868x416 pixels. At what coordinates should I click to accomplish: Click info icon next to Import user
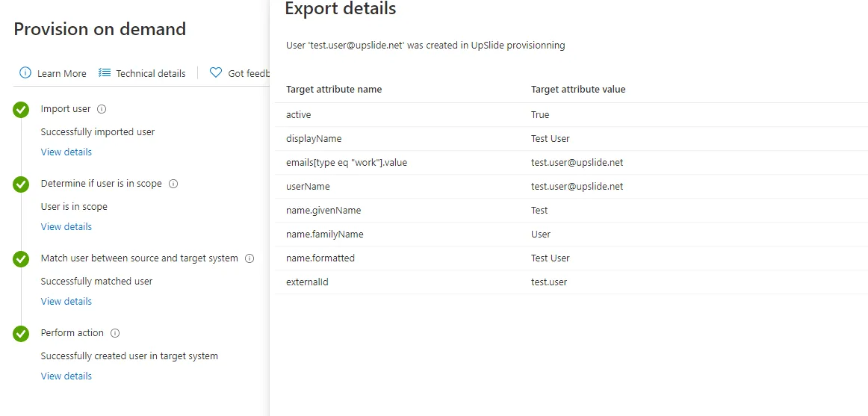[102, 109]
